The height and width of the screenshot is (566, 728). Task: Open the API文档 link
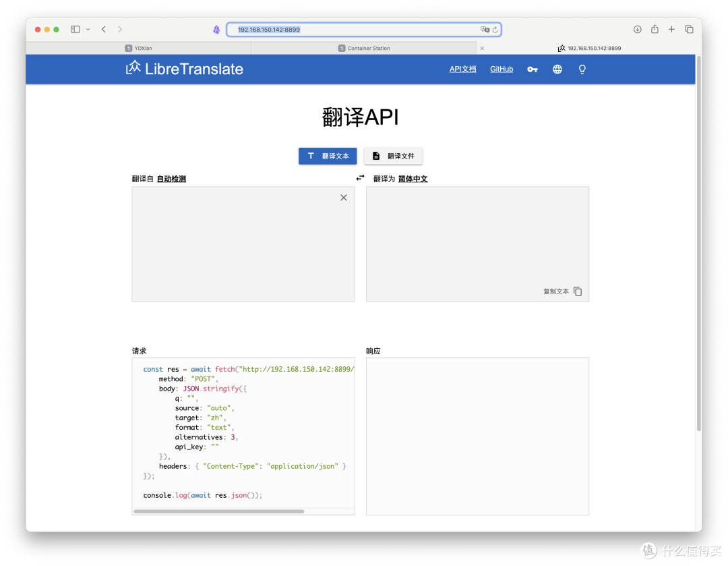pyautogui.click(x=462, y=69)
